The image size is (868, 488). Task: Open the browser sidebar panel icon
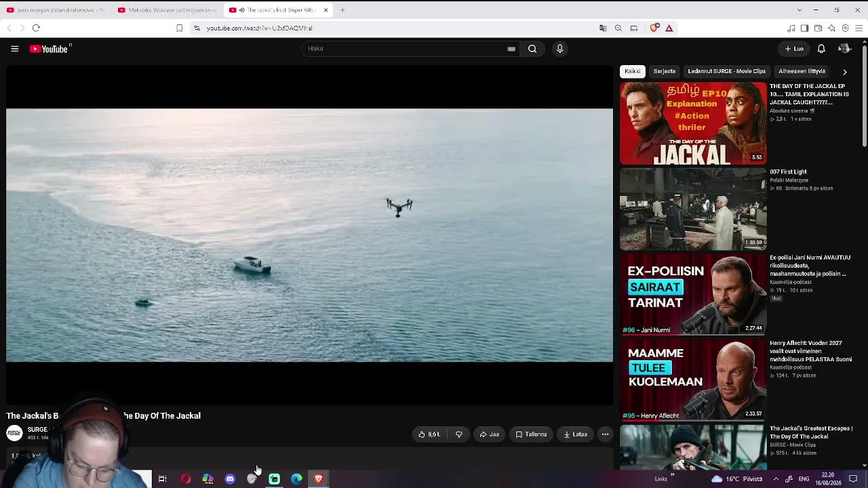[x=804, y=28]
